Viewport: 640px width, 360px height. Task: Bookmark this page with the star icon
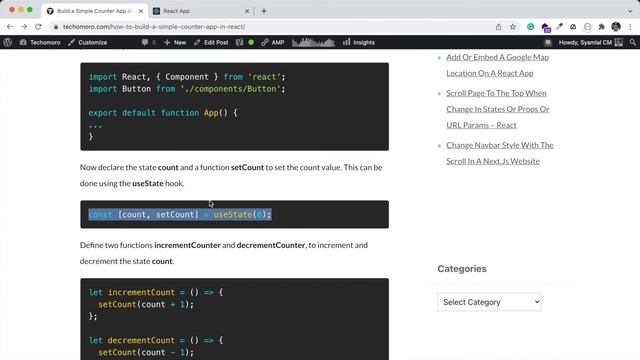[x=513, y=27]
